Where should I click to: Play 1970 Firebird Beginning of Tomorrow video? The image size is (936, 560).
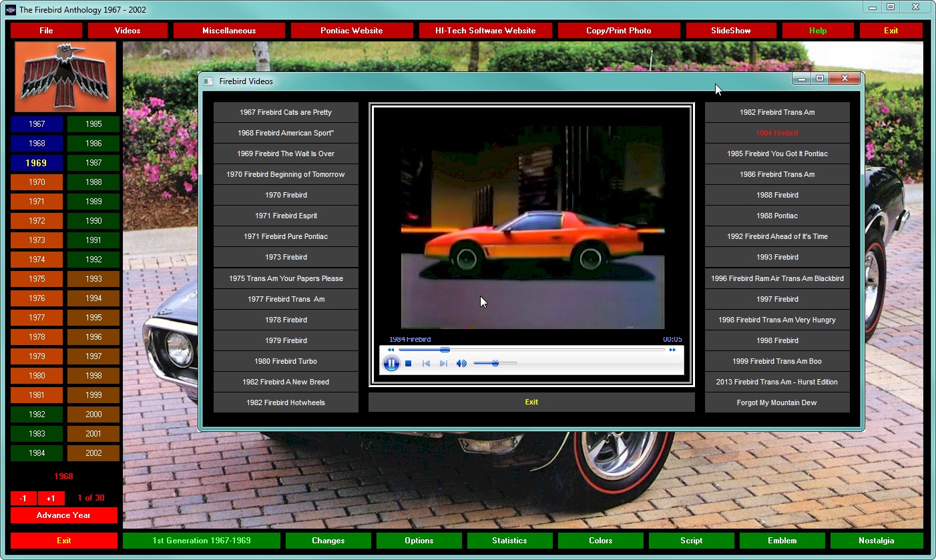click(x=286, y=174)
